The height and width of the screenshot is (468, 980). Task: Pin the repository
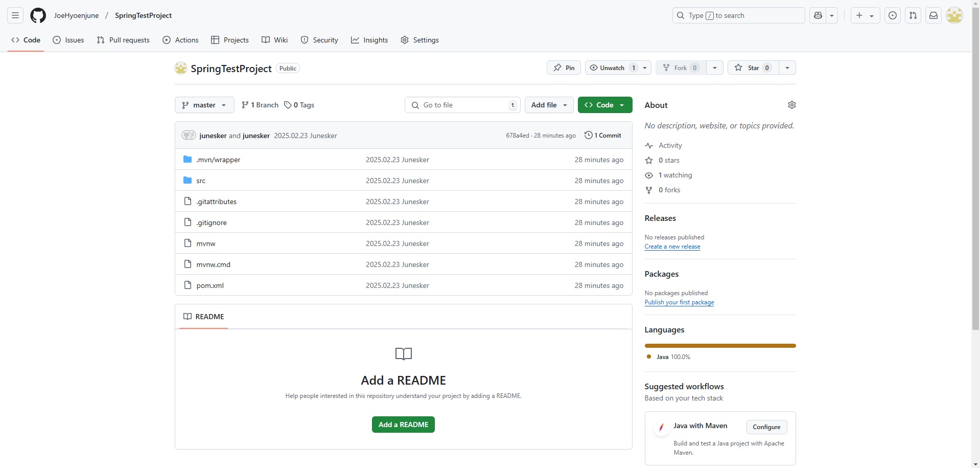point(564,68)
